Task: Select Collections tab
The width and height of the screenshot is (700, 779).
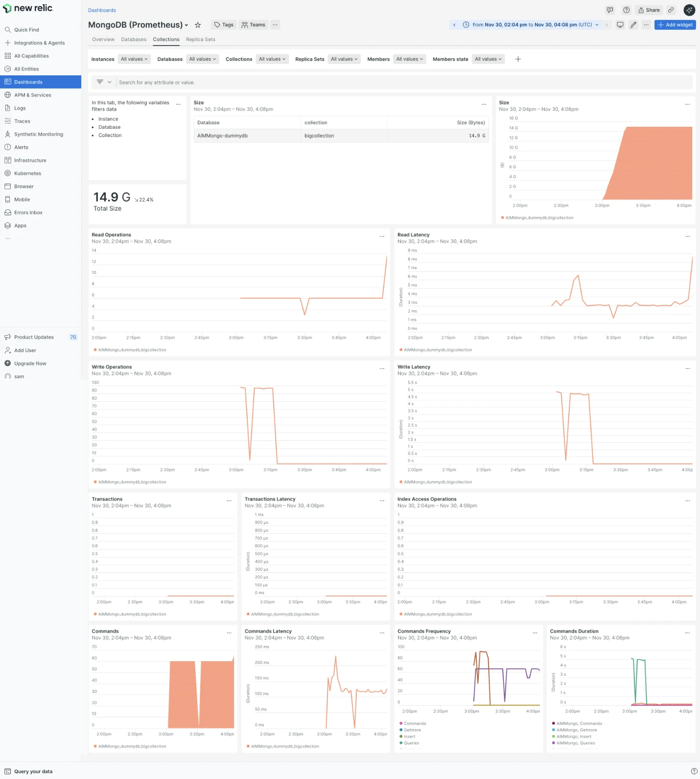Action: (166, 40)
